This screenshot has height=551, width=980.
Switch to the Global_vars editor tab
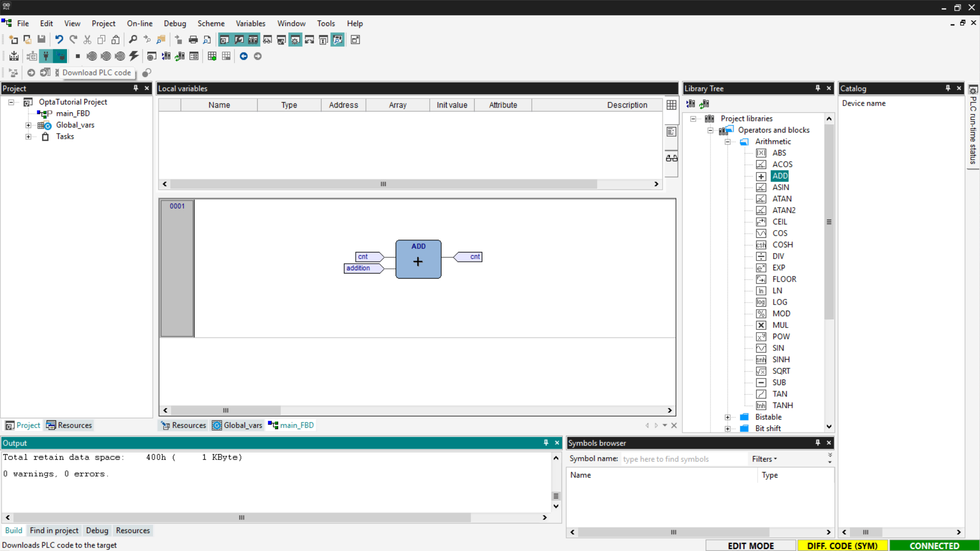pos(238,425)
